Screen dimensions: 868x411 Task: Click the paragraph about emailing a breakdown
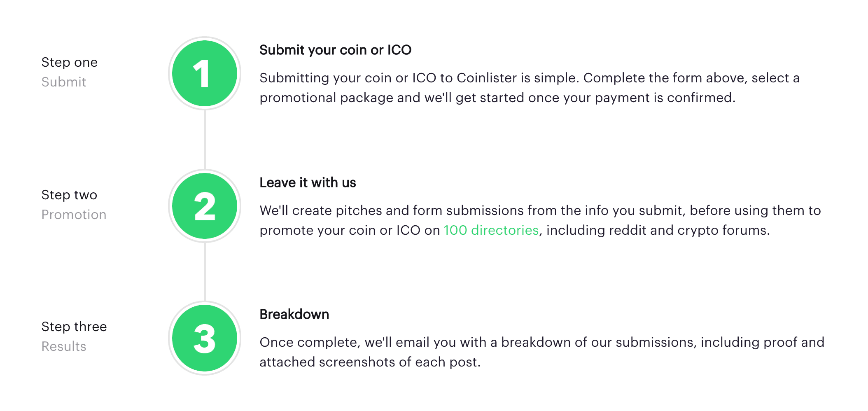(542, 352)
